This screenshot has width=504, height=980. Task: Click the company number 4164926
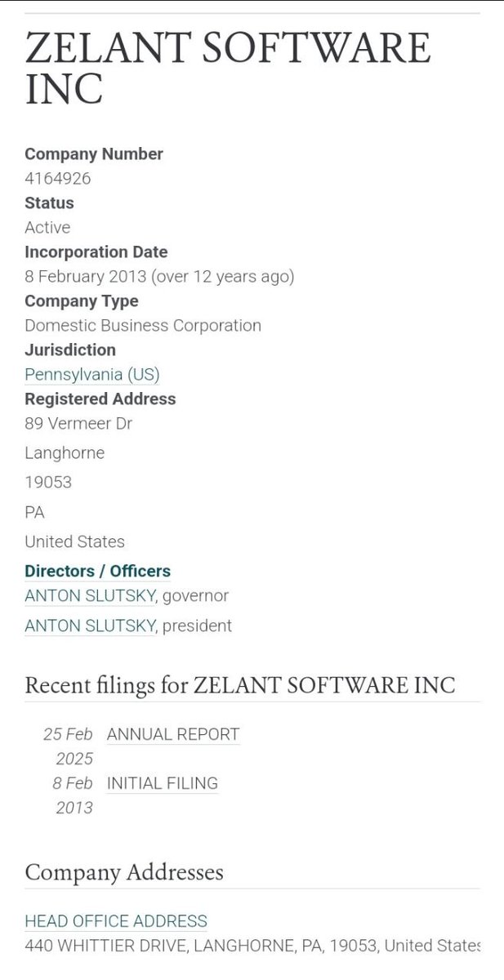(x=58, y=178)
